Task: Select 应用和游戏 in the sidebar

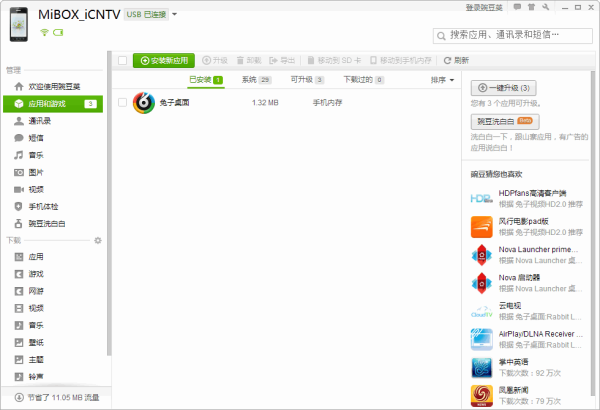Action: coord(53,104)
